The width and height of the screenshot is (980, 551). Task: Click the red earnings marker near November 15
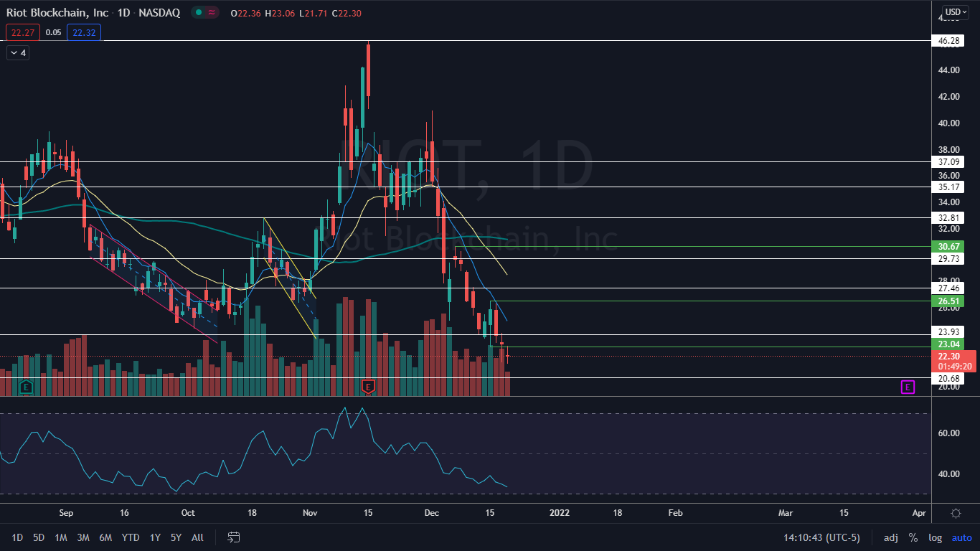[368, 387]
